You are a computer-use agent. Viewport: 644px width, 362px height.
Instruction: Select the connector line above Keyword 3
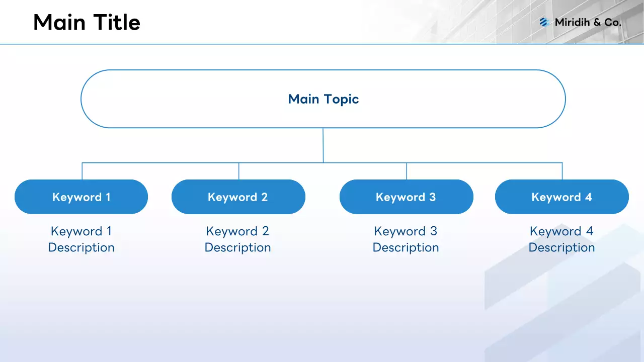(x=407, y=171)
